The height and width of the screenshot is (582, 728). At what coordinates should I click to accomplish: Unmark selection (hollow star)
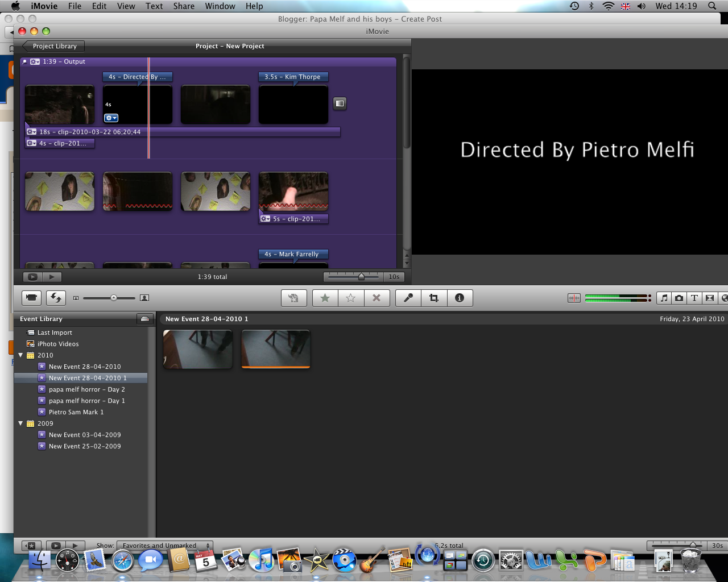(351, 298)
